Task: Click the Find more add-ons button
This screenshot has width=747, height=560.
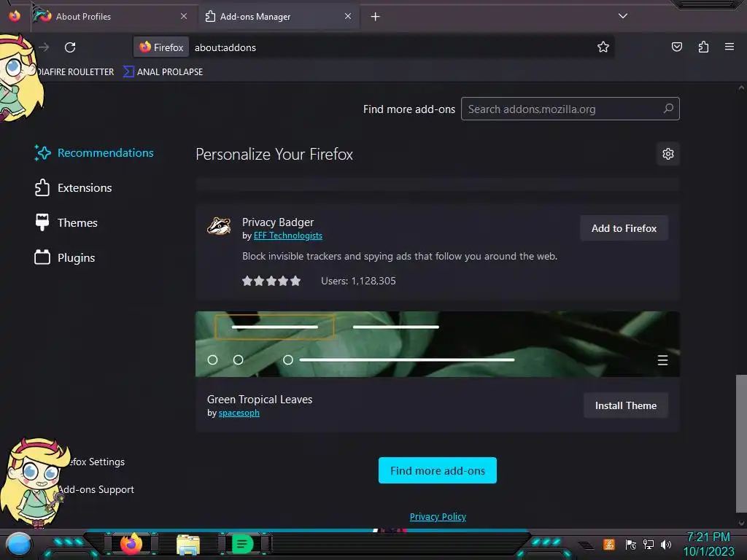Action: click(438, 470)
